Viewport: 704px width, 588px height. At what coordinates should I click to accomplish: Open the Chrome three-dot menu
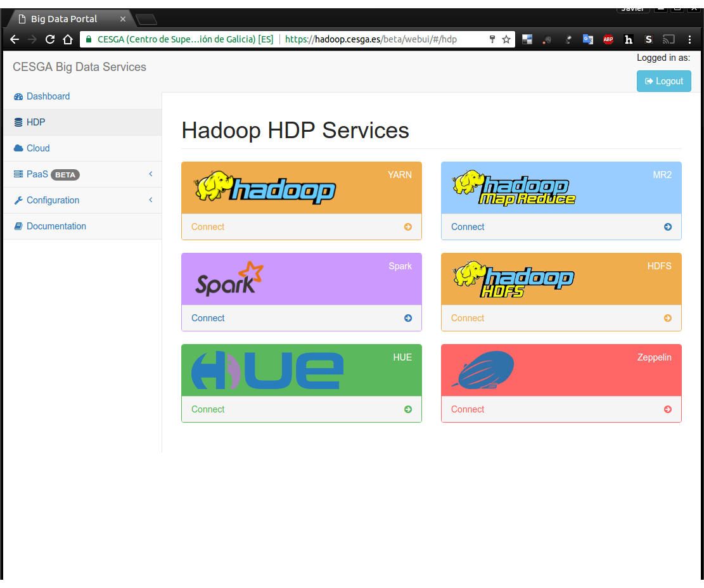689,39
